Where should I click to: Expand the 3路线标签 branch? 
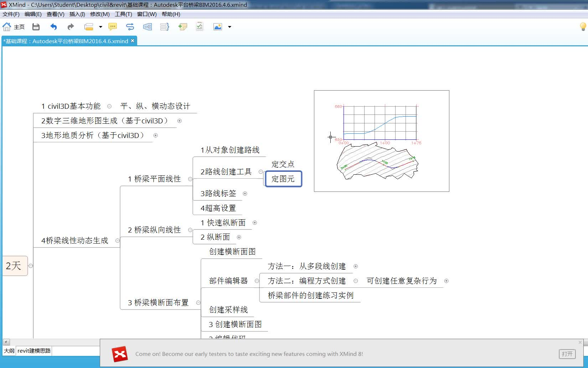click(245, 194)
